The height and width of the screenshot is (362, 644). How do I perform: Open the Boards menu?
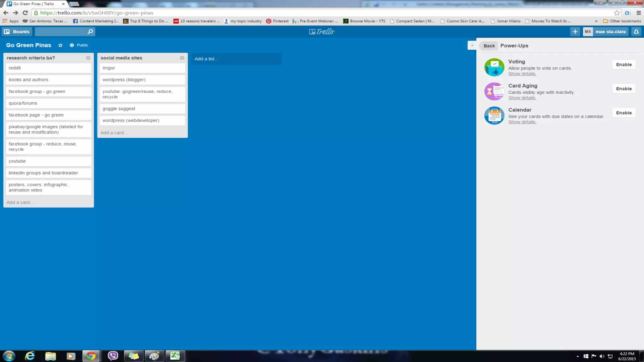click(17, 32)
